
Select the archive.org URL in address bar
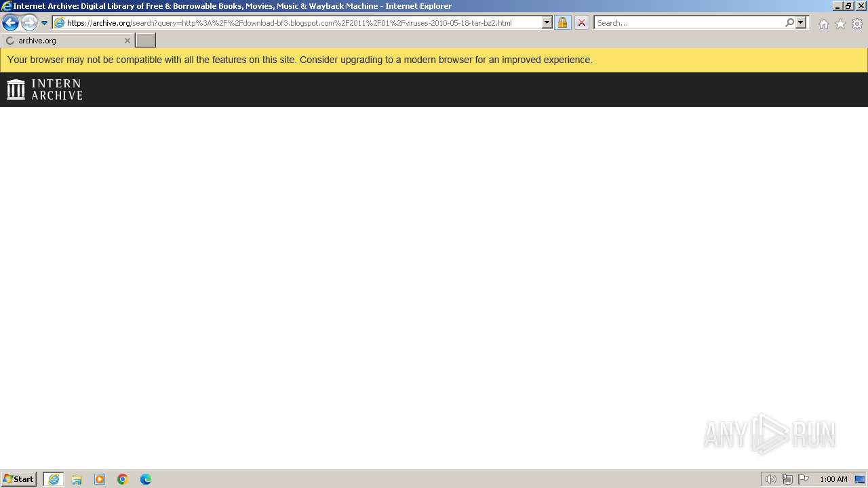pyautogui.click(x=289, y=23)
